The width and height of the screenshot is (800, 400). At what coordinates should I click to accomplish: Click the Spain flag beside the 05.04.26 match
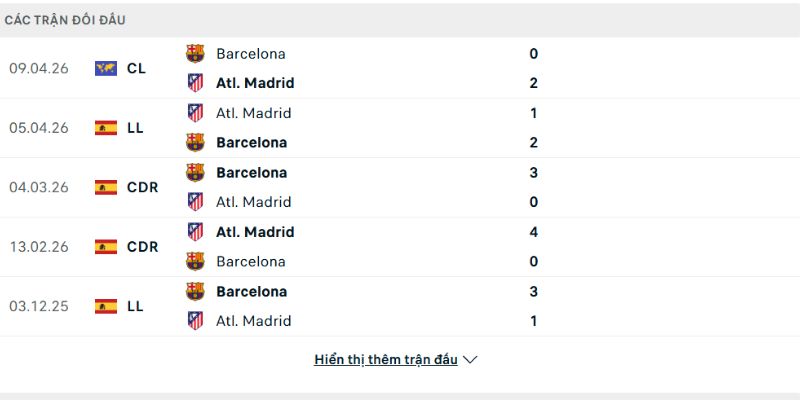(106, 128)
